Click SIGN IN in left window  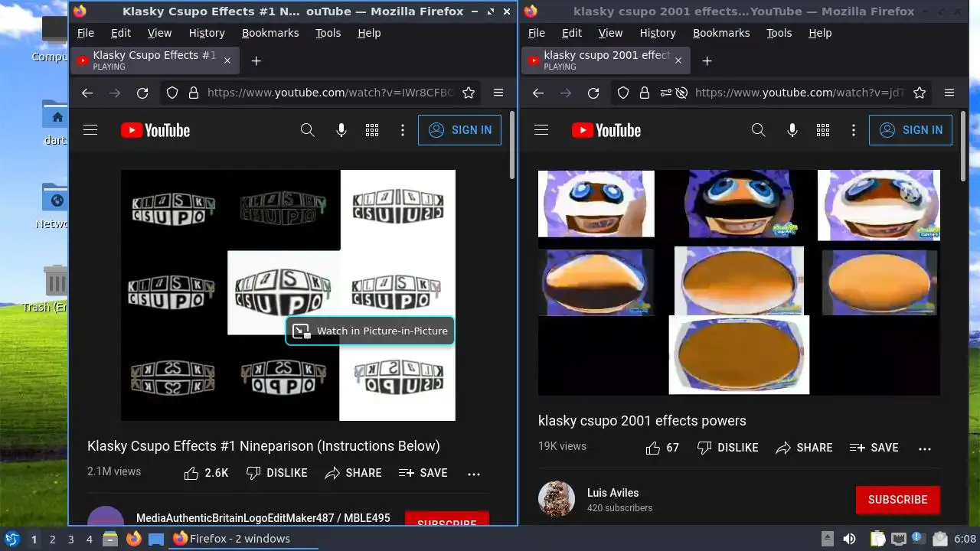pyautogui.click(x=459, y=130)
